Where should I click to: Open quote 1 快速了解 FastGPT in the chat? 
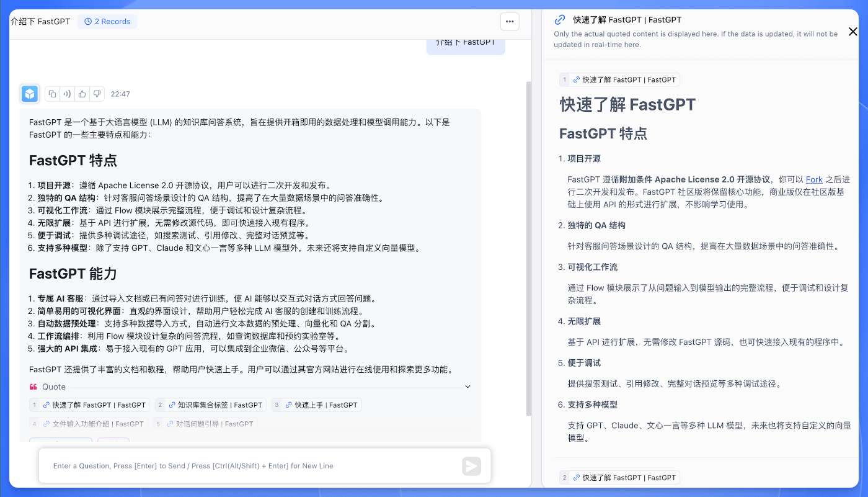point(89,405)
